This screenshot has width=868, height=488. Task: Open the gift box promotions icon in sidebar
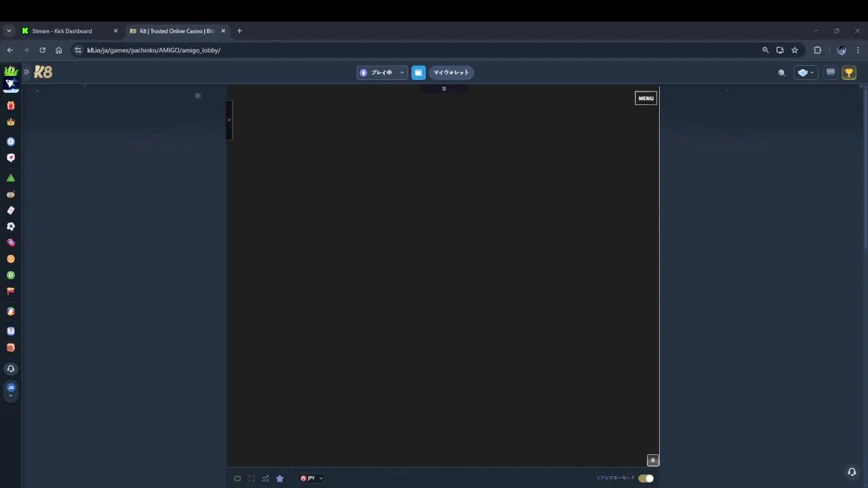(10, 106)
